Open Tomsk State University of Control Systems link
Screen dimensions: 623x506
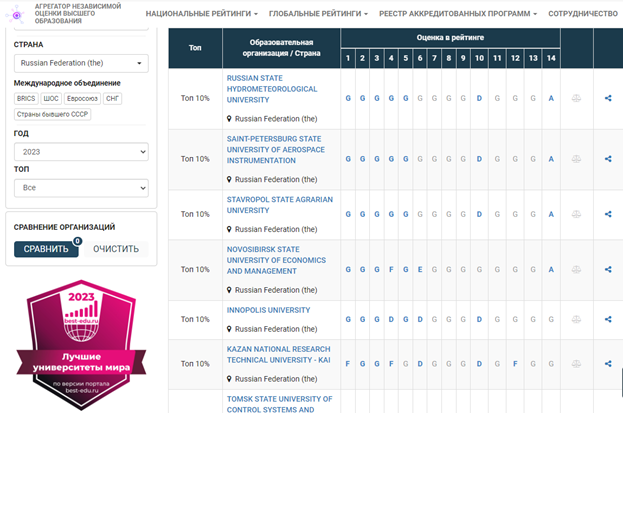click(279, 404)
